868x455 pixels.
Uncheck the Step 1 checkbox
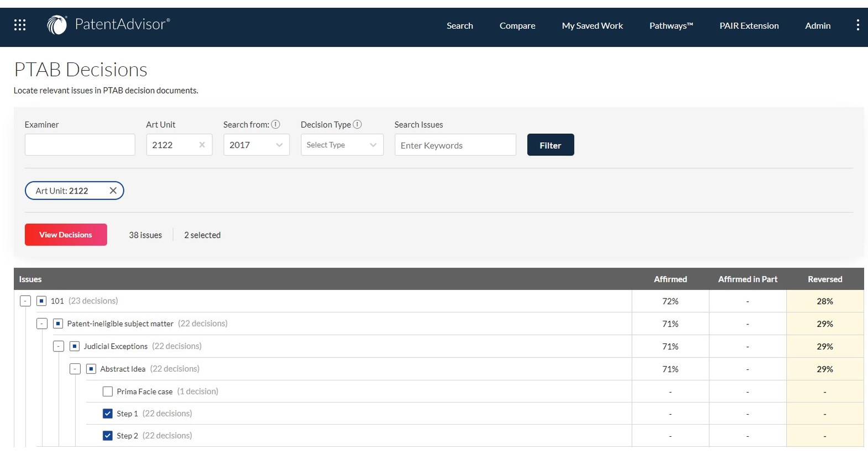(x=108, y=414)
